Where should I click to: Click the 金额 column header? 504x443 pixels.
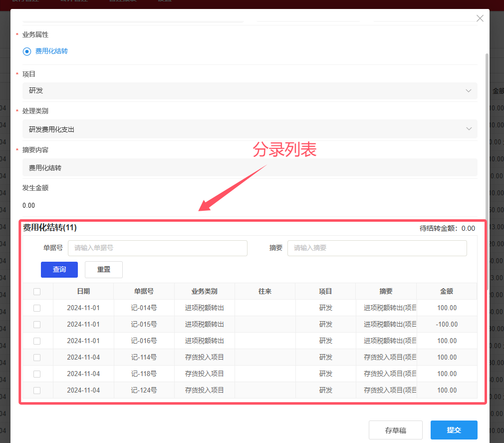coord(446,292)
